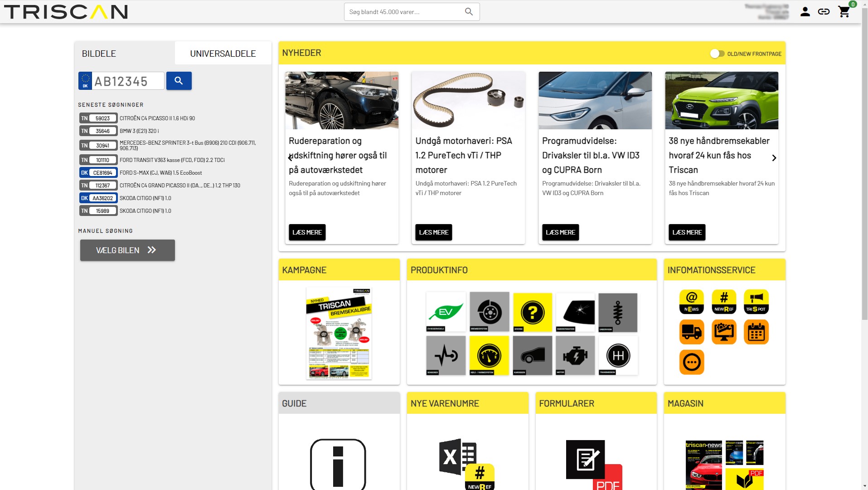Viewport: 868px width, 490px height.
Task: Open the timing belt news thumbnail
Action: (468, 100)
